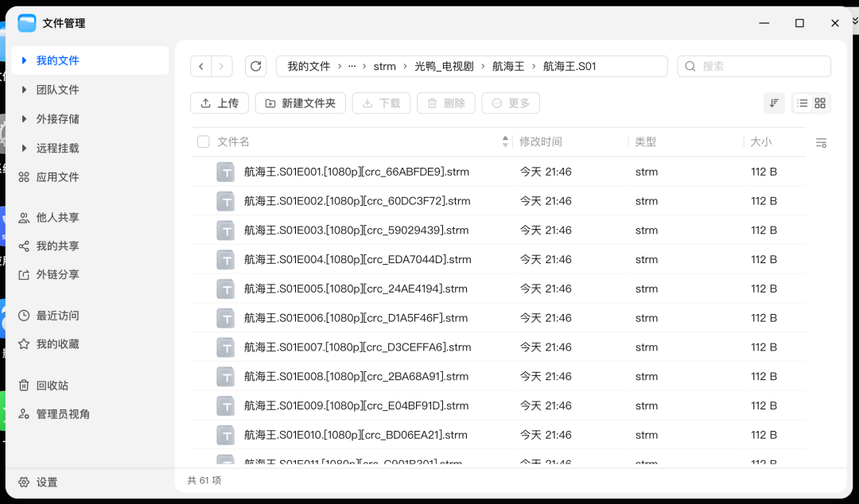Tick the select-all checkbox beside 文件名

tap(204, 142)
